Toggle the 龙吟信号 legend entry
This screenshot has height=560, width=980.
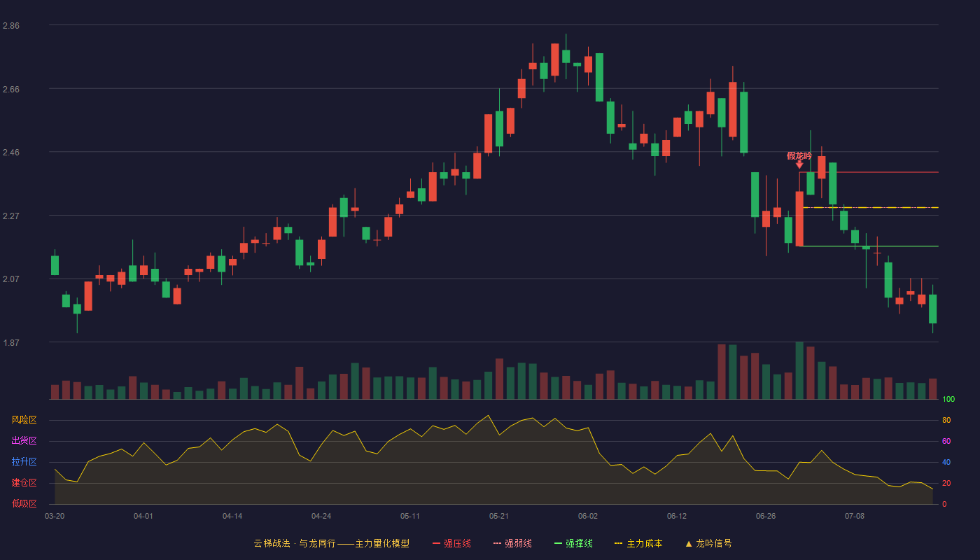click(x=708, y=543)
